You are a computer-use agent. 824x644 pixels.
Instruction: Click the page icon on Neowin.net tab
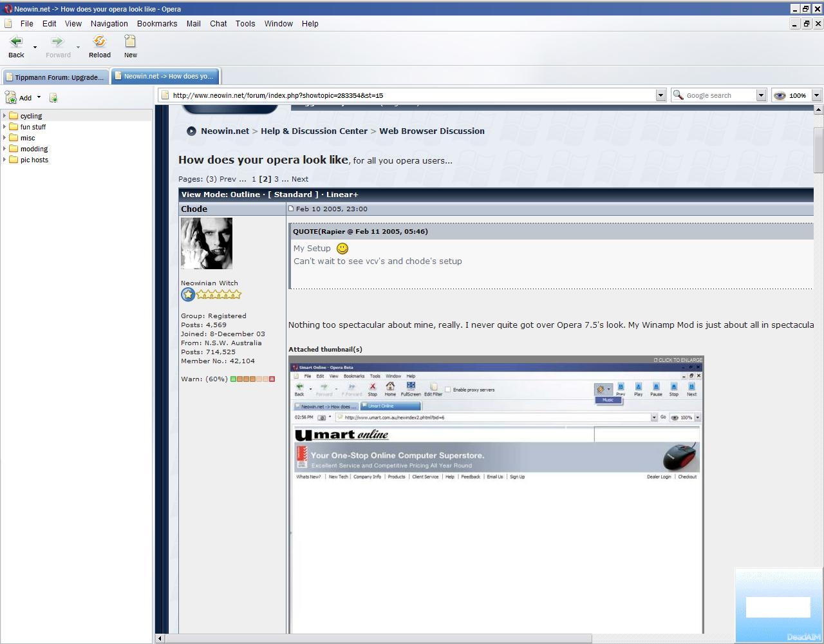coord(118,76)
